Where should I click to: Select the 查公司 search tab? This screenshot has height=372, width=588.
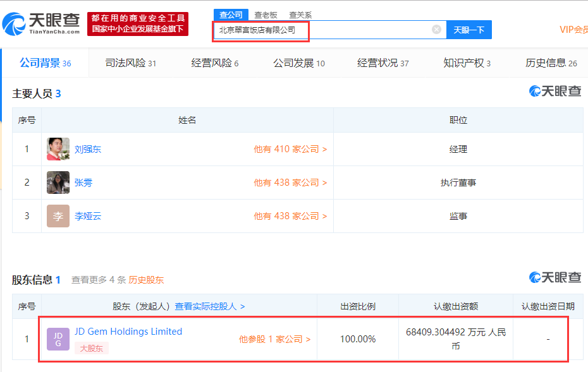pyautogui.click(x=231, y=15)
